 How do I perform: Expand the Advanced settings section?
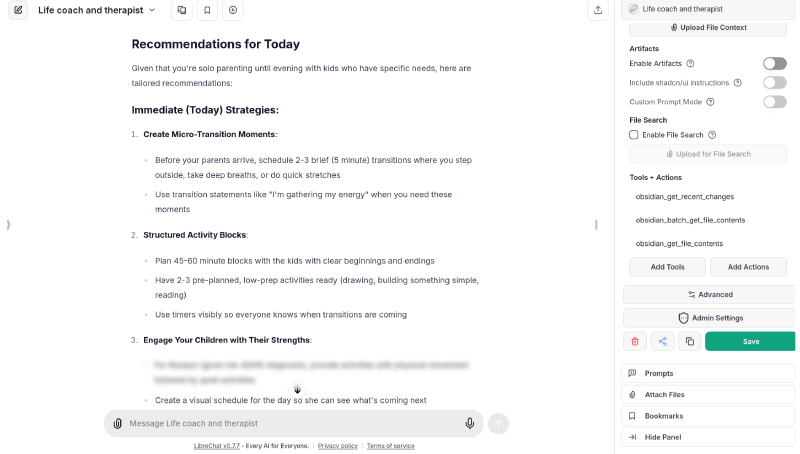[709, 294]
